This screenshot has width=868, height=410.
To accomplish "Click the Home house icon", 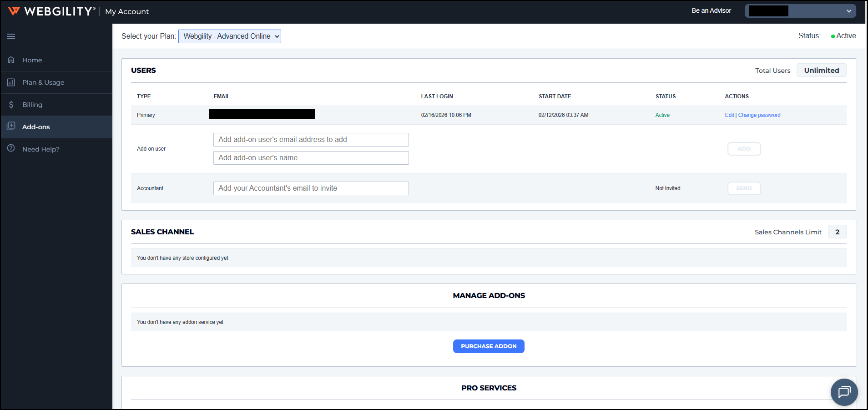I will (x=11, y=60).
